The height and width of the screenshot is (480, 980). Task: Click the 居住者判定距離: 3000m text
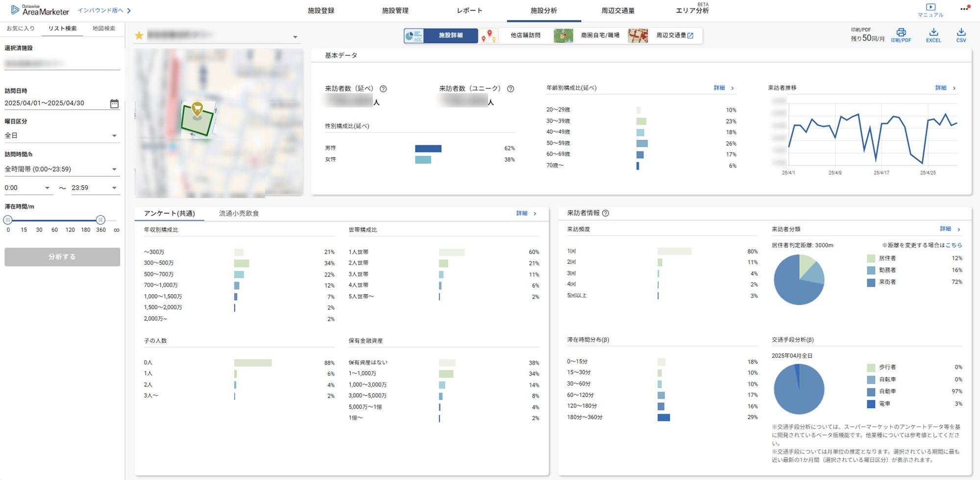802,245
